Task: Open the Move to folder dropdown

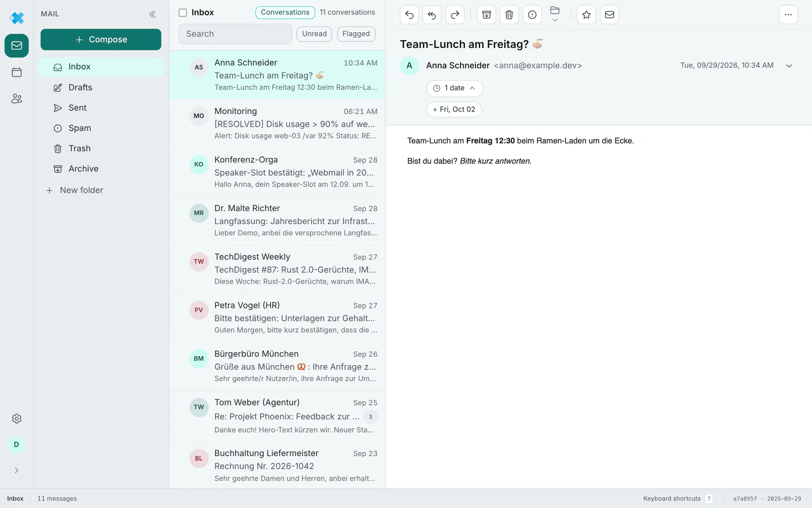Action: click(x=555, y=15)
